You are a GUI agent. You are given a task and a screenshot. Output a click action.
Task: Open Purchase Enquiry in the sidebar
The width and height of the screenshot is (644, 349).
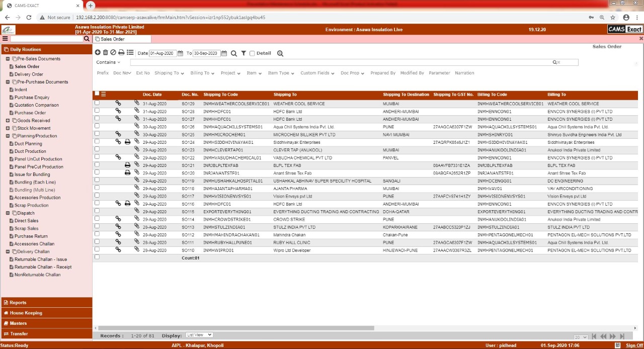click(x=32, y=98)
